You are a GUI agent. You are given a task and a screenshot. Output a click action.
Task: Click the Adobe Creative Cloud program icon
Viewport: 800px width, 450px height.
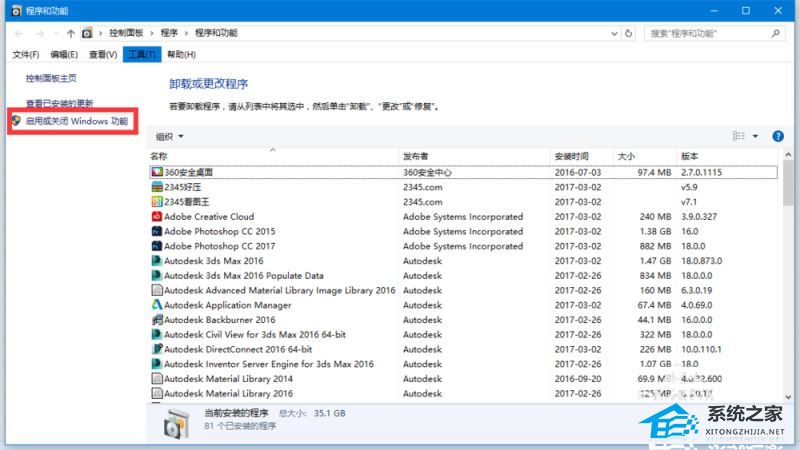click(x=157, y=216)
